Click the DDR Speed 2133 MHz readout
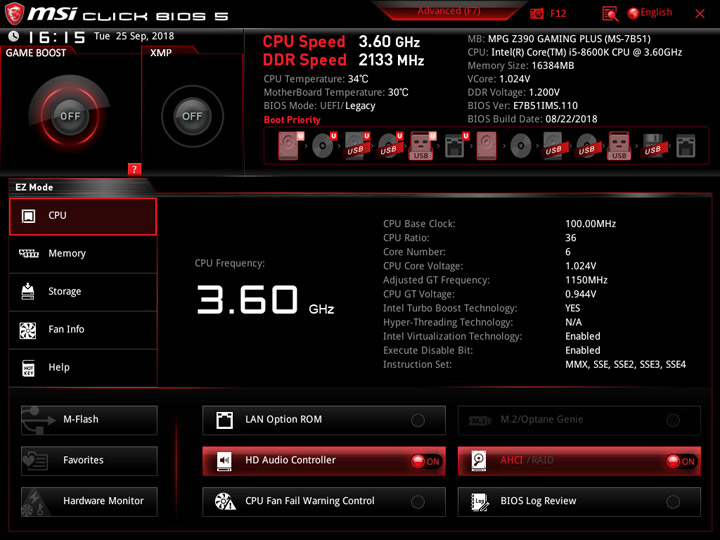The height and width of the screenshot is (540, 720). pos(343,60)
